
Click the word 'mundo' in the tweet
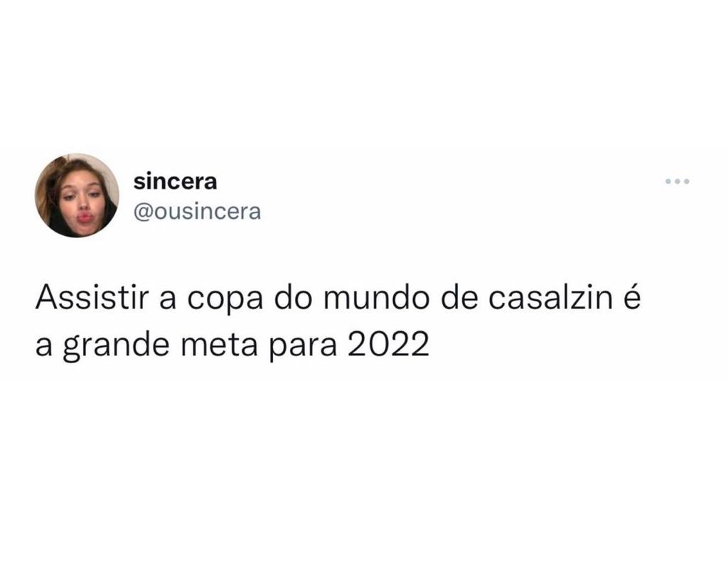click(376, 298)
